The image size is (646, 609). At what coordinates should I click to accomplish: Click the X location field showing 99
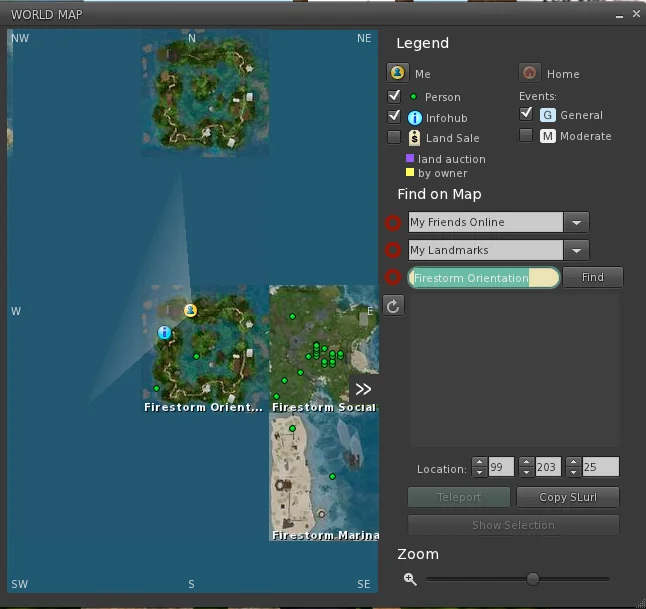pos(501,467)
